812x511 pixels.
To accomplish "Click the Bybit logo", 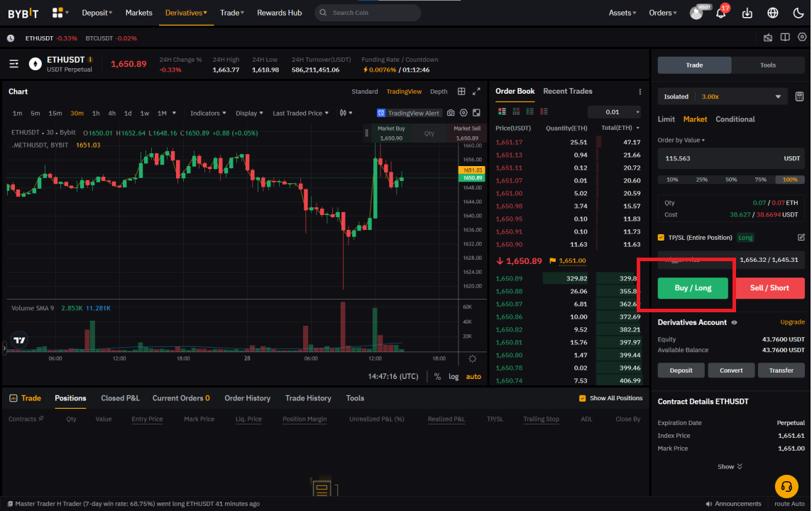I will click(x=23, y=13).
